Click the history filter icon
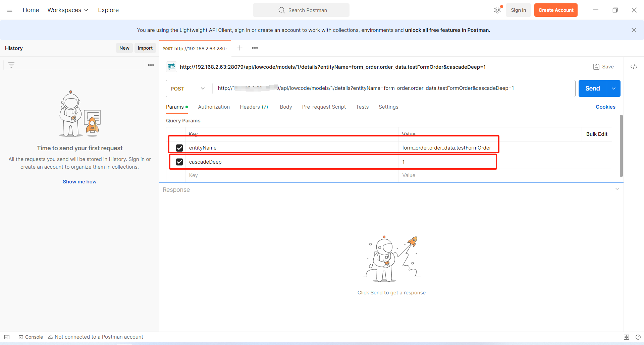 pos(11,65)
